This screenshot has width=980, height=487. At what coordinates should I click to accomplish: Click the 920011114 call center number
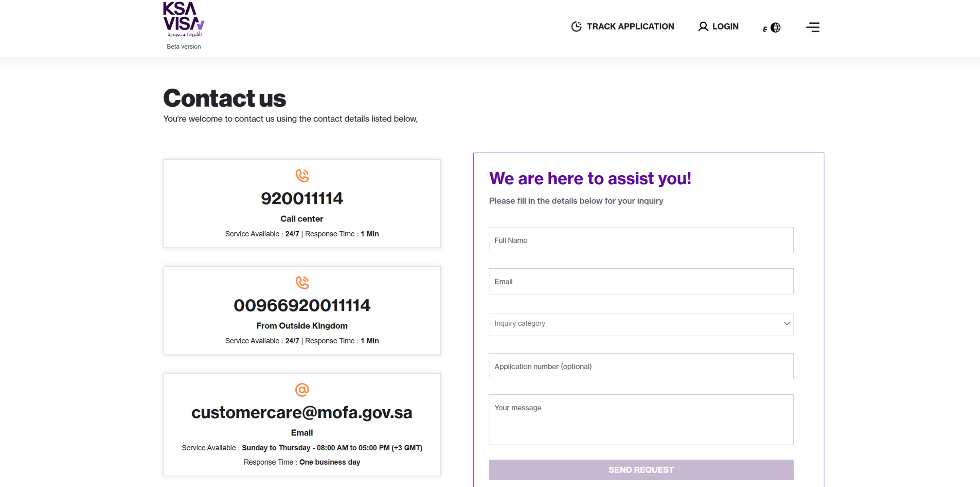pos(302,198)
